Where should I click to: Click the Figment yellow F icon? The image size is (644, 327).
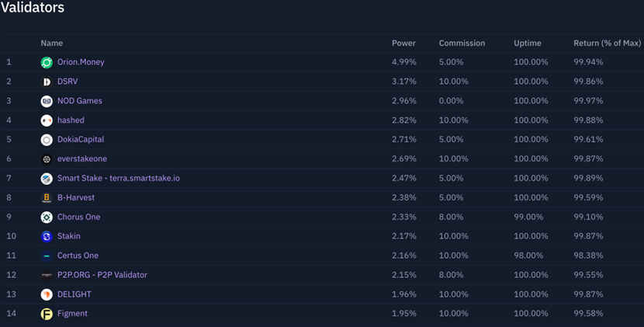(x=47, y=314)
